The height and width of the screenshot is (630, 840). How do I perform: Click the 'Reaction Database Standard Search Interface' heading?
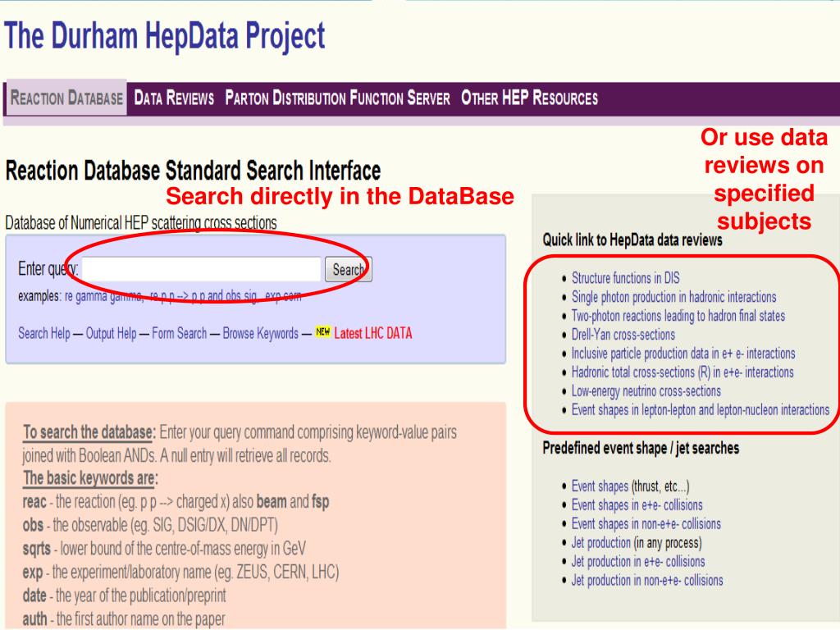[193, 171]
